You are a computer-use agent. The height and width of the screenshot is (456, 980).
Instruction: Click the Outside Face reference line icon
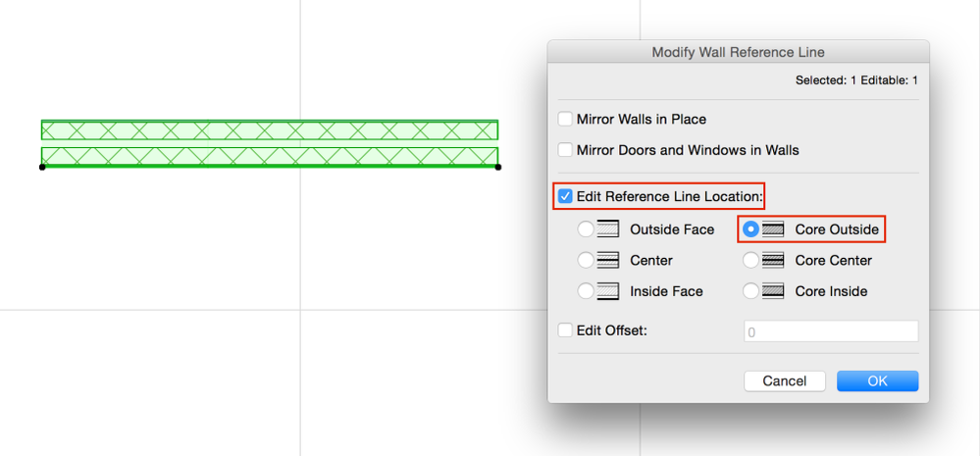[x=608, y=229]
